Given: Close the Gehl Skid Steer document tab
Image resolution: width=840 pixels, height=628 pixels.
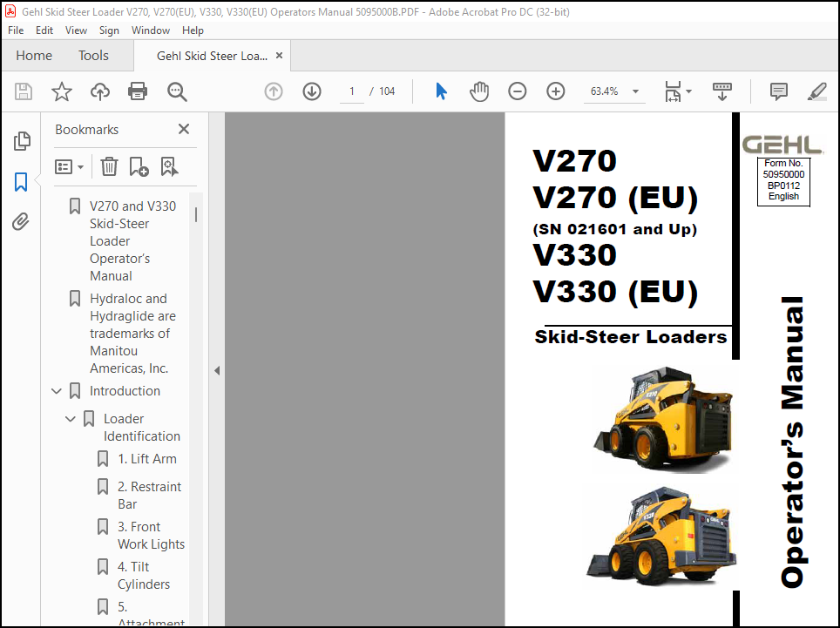Looking at the screenshot, I should click(279, 56).
